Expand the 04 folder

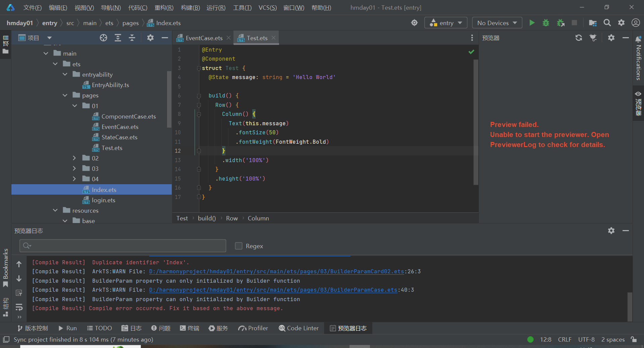pos(74,179)
